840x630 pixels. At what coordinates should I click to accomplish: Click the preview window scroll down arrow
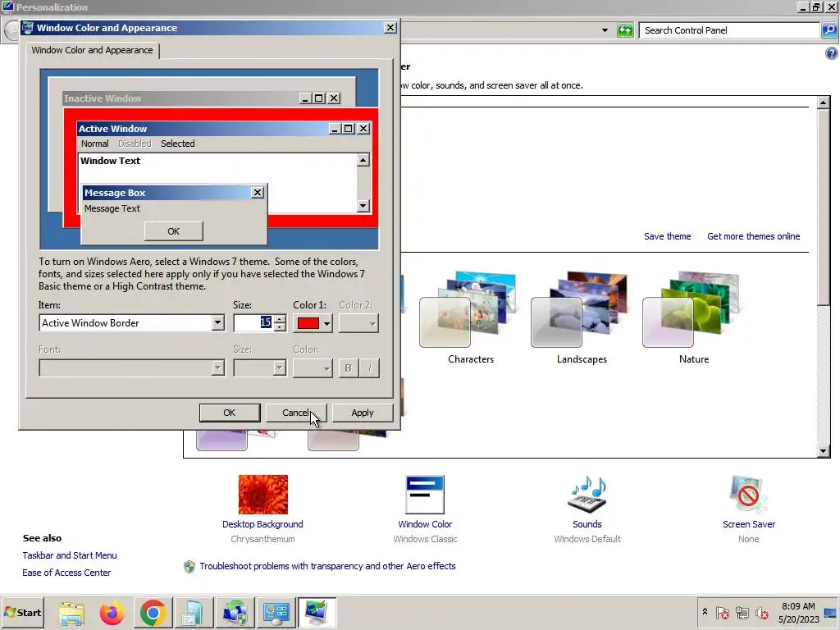click(363, 206)
